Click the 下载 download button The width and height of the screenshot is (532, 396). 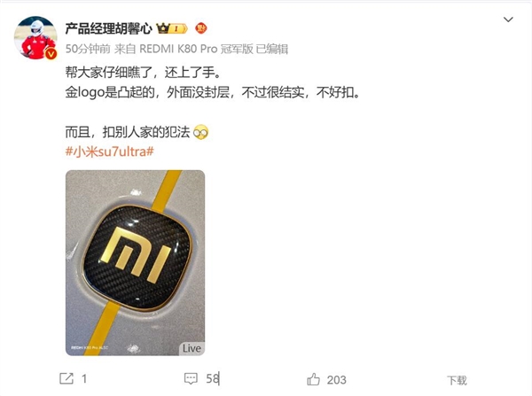(457, 380)
